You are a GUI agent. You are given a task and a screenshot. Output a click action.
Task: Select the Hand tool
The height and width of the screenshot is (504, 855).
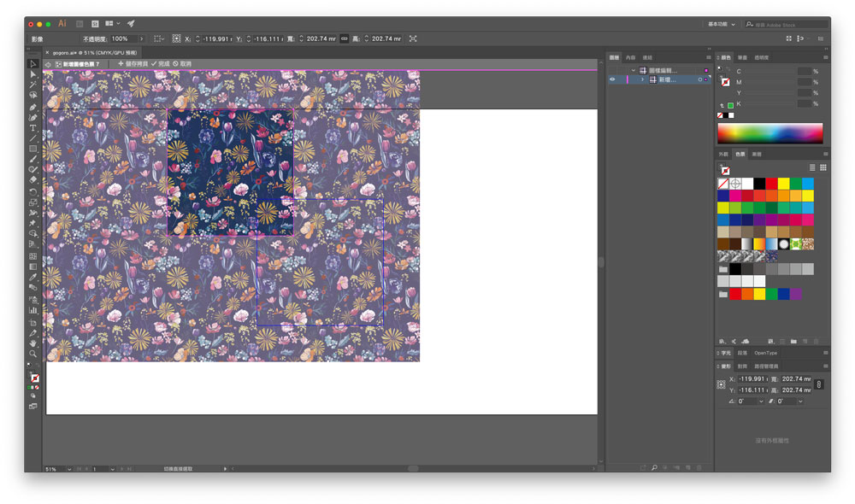[x=33, y=343]
